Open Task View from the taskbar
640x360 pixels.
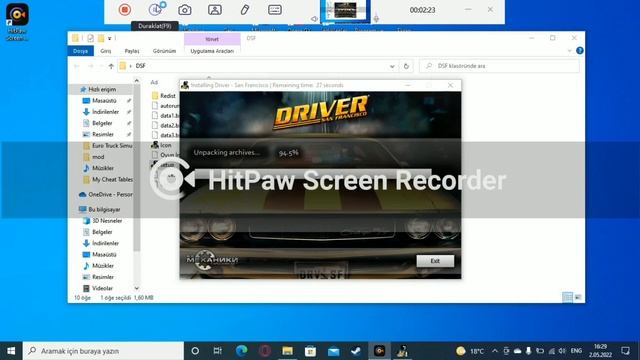(x=218, y=351)
